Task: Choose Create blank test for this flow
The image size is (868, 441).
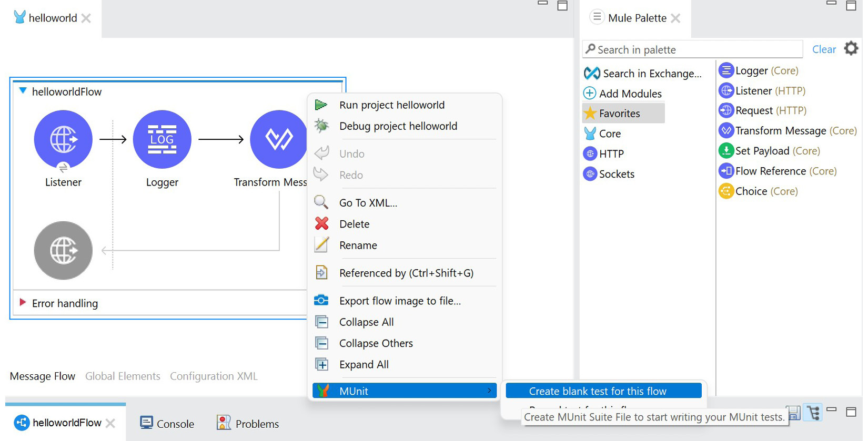Action: pos(603,391)
